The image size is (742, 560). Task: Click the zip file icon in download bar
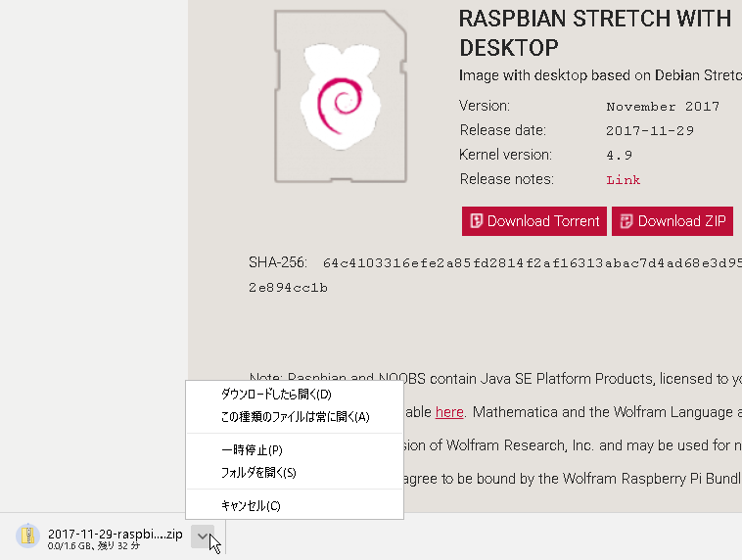(x=28, y=536)
